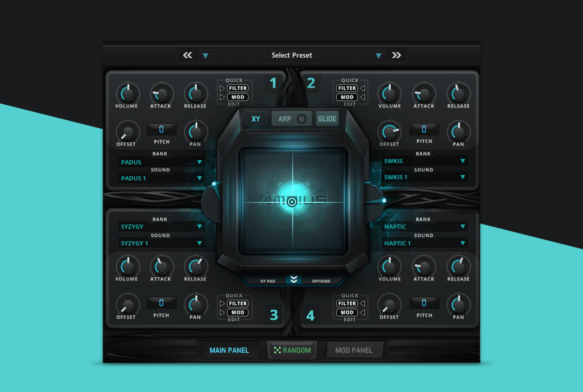Toggle layer 3 quick mod triangle
The height and width of the screenshot is (392, 583).
[x=223, y=312]
